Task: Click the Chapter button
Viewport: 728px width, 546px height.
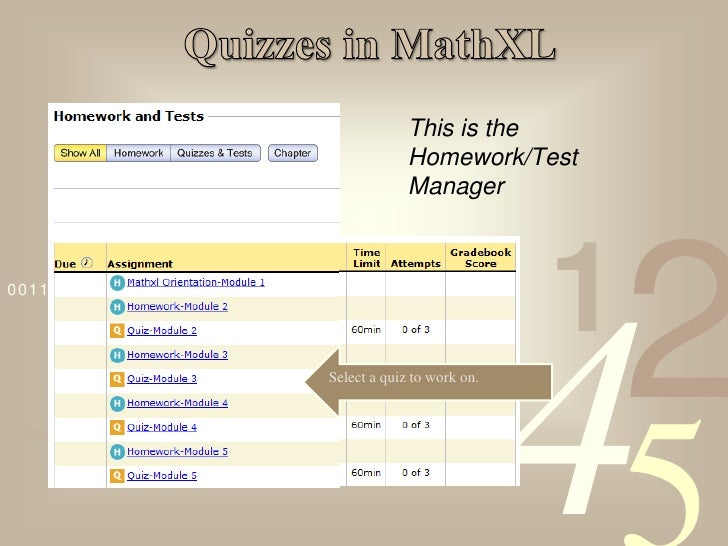Action: click(292, 153)
